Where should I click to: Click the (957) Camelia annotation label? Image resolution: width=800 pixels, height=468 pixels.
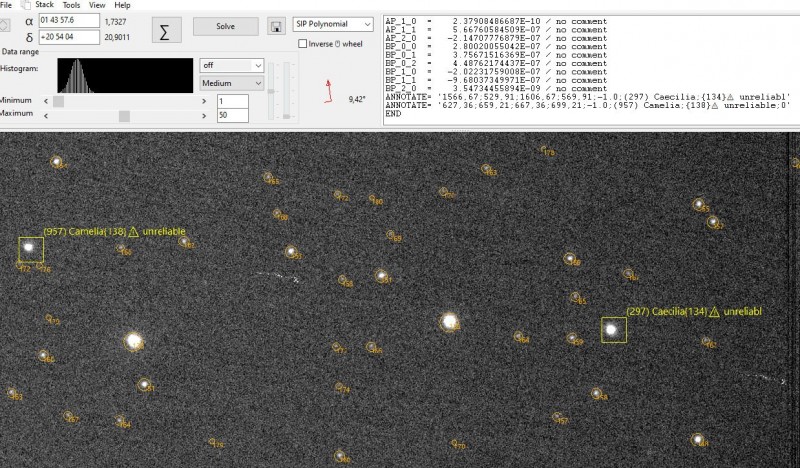coord(114,232)
